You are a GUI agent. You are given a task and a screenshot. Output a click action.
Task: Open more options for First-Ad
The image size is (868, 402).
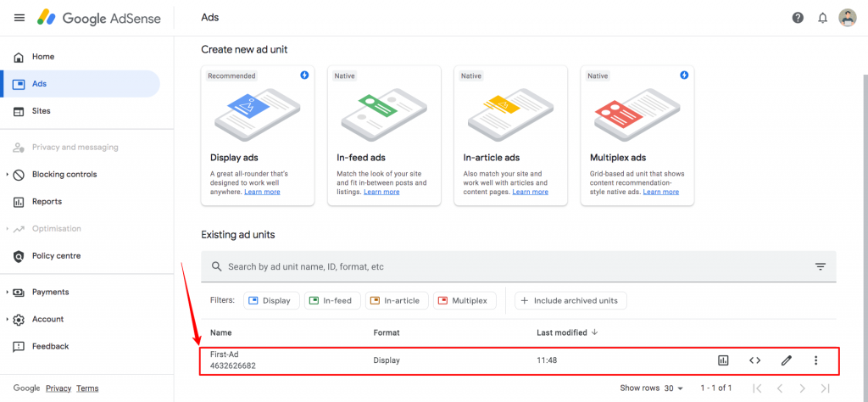point(815,360)
